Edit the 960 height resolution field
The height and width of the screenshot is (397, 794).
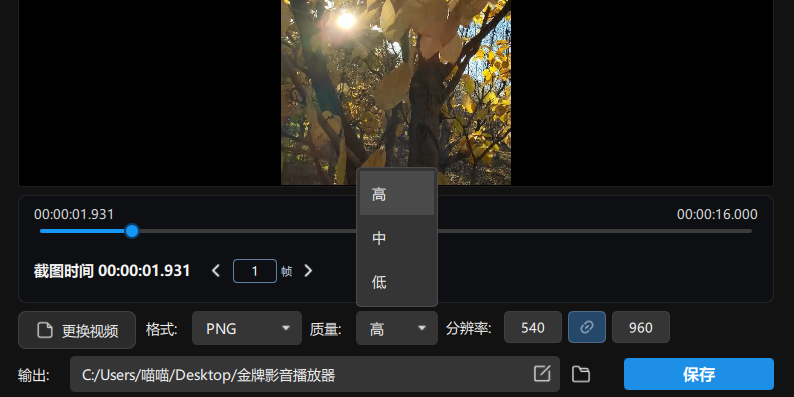[x=641, y=327]
